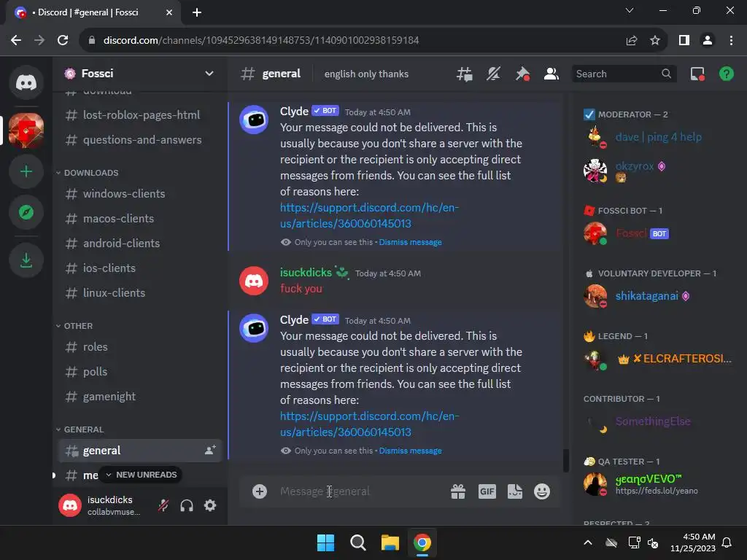Image resolution: width=747 pixels, height=560 pixels.
Task: Bookmark this tab star icon
Action: click(x=655, y=41)
